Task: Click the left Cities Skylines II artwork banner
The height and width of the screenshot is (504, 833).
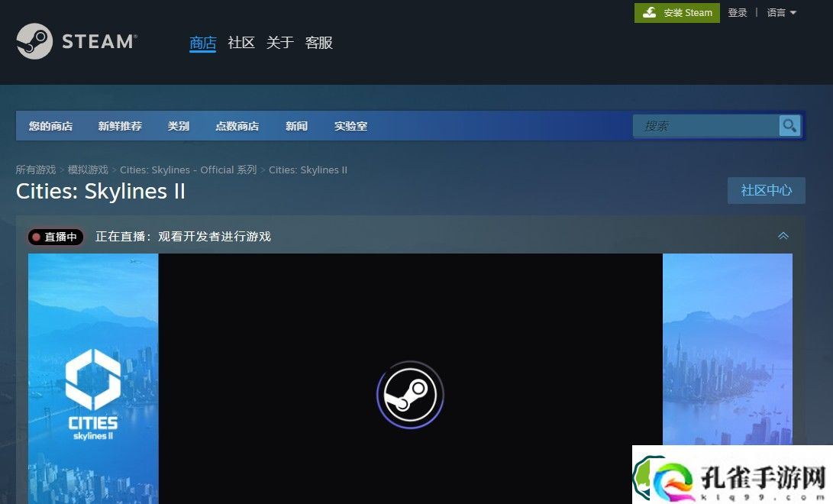Action: (93, 378)
